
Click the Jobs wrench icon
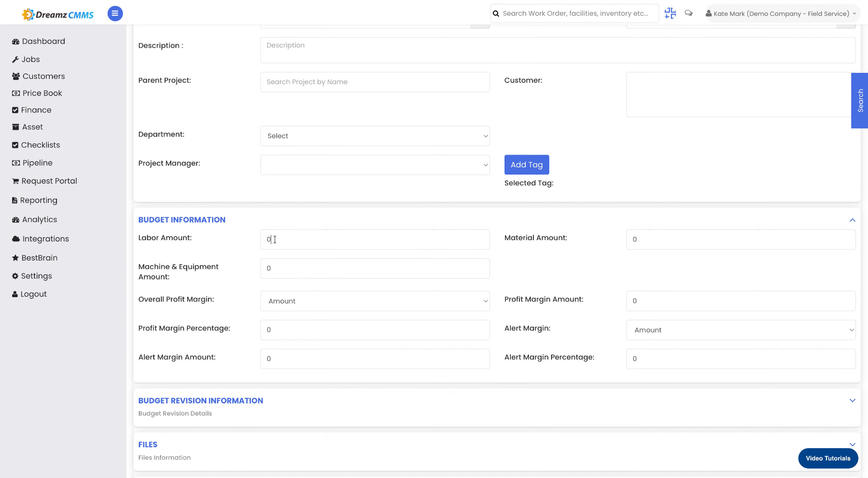(15, 60)
